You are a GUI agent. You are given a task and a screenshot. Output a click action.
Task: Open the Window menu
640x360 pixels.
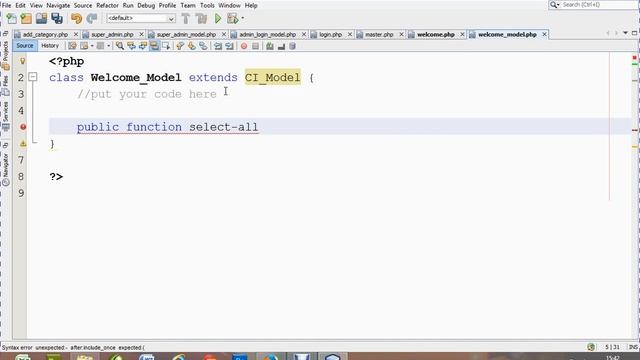[x=229, y=5]
